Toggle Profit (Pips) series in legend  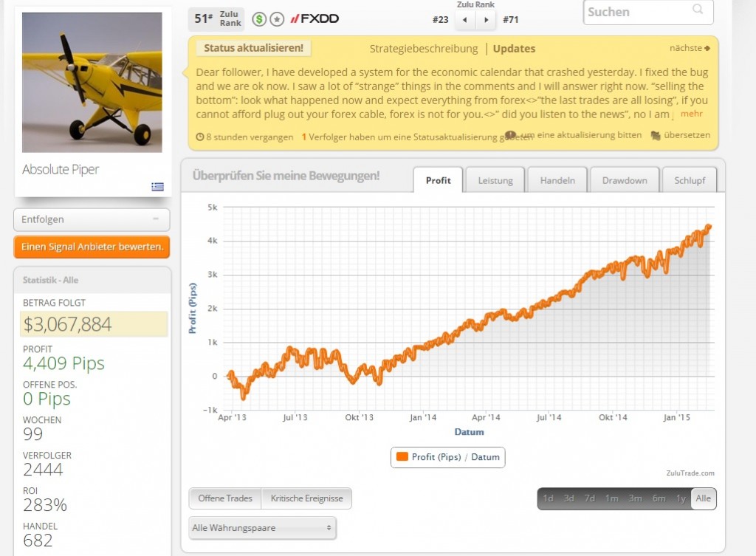[447, 457]
